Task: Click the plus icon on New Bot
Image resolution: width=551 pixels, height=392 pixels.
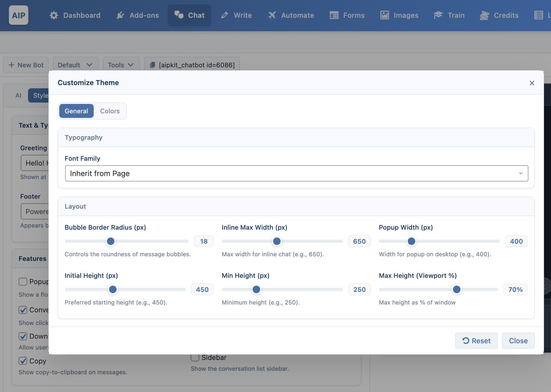Action: tap(11, 65)
